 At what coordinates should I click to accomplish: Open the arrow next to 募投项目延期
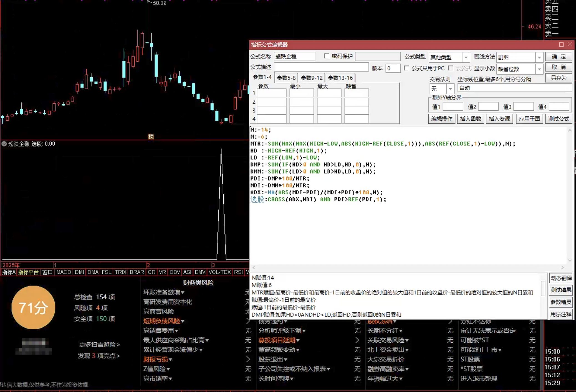(x=357, y=340)
